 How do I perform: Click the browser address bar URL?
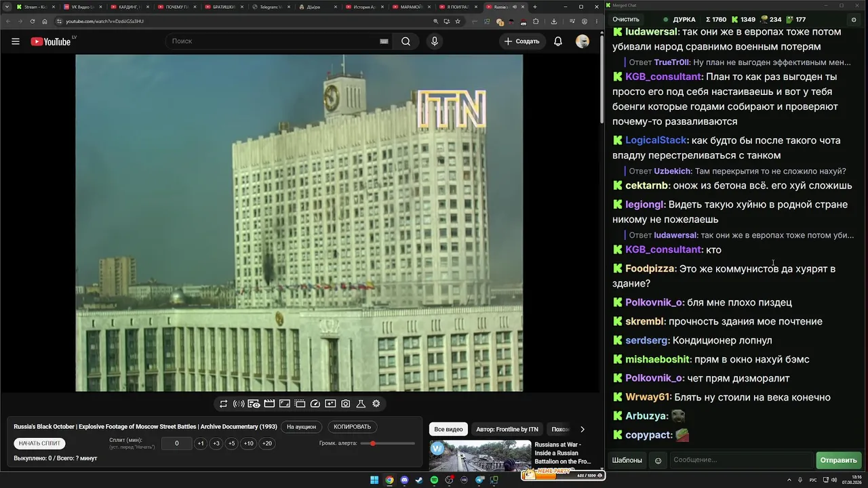[x=104, y=21]
